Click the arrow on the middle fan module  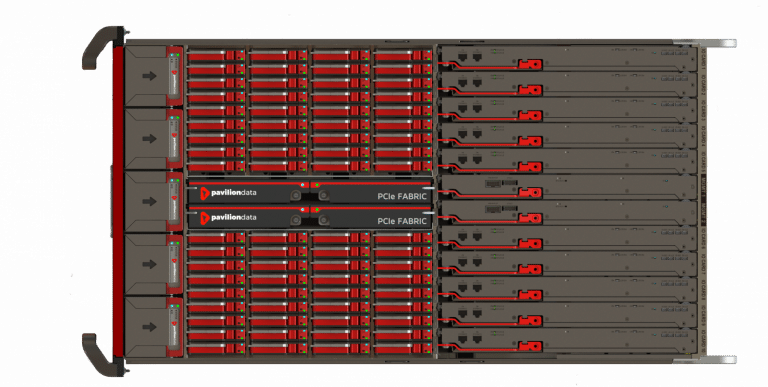(x=149, y=201)
